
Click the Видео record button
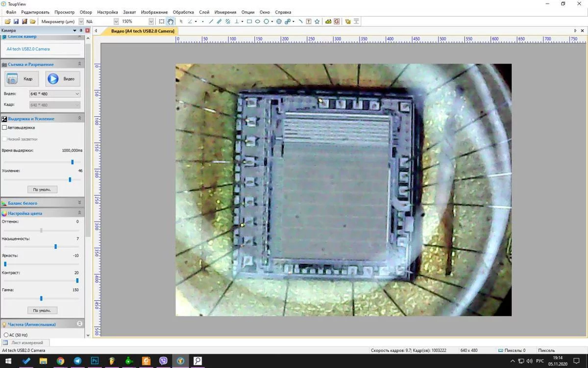[x=63, y=79]
